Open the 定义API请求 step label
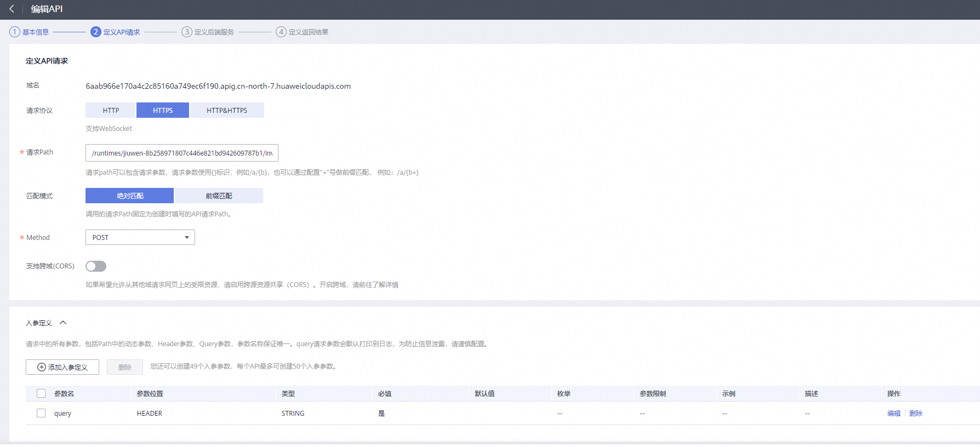Screen dimensions: 980x447 122,32
